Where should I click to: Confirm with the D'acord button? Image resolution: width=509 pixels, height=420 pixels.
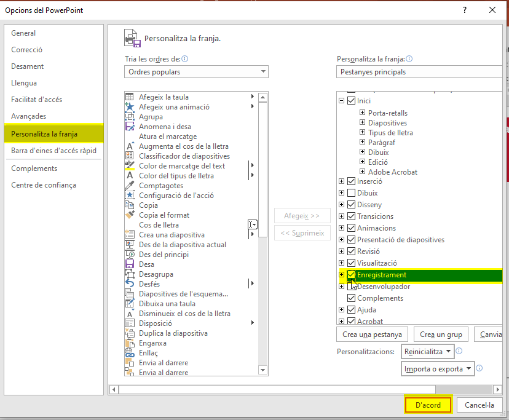[428, 405]
